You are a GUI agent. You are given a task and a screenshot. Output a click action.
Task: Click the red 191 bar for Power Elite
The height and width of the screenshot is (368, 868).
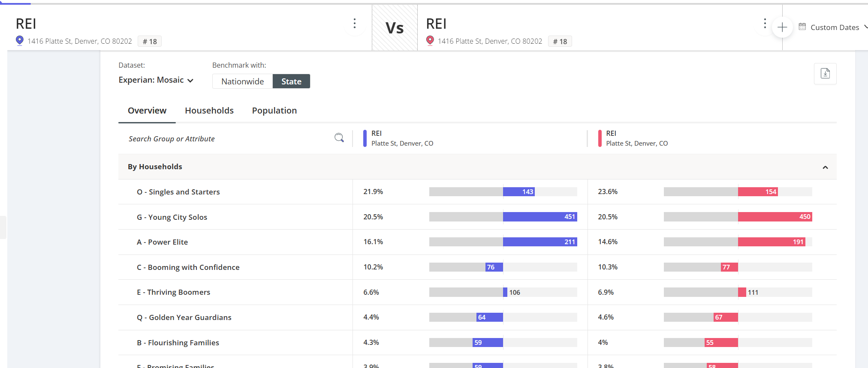coord(772,242)
